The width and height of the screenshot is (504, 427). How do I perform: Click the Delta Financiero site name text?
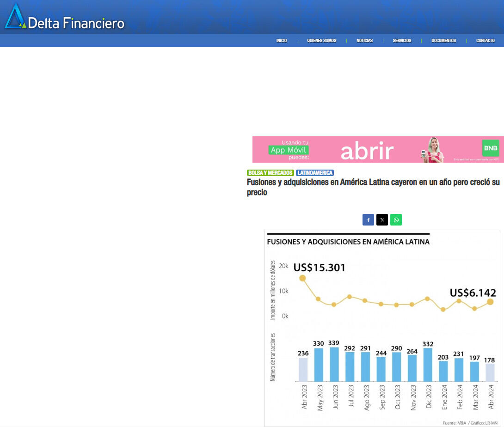coord(76,23)
